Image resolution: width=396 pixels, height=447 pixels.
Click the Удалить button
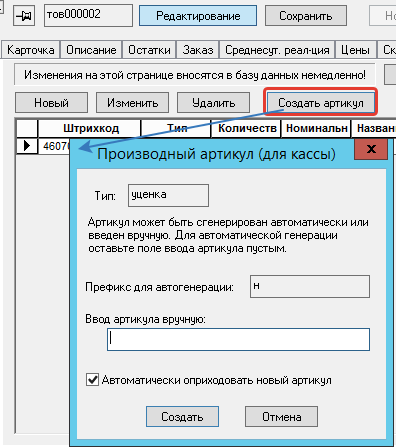click(213, 103)
